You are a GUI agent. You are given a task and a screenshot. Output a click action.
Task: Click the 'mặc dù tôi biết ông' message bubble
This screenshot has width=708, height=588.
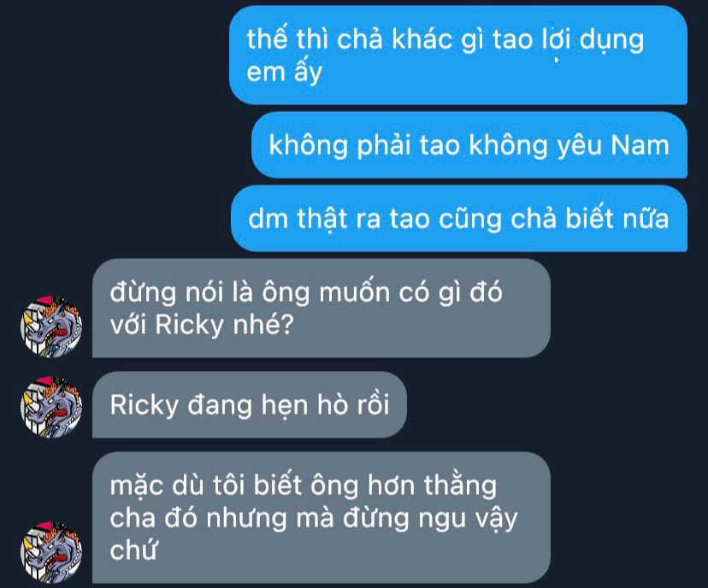click(321, 517)
